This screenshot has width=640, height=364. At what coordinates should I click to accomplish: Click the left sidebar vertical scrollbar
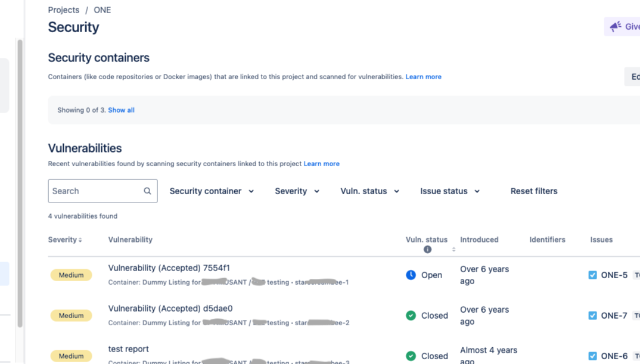[x=20, y=179]
